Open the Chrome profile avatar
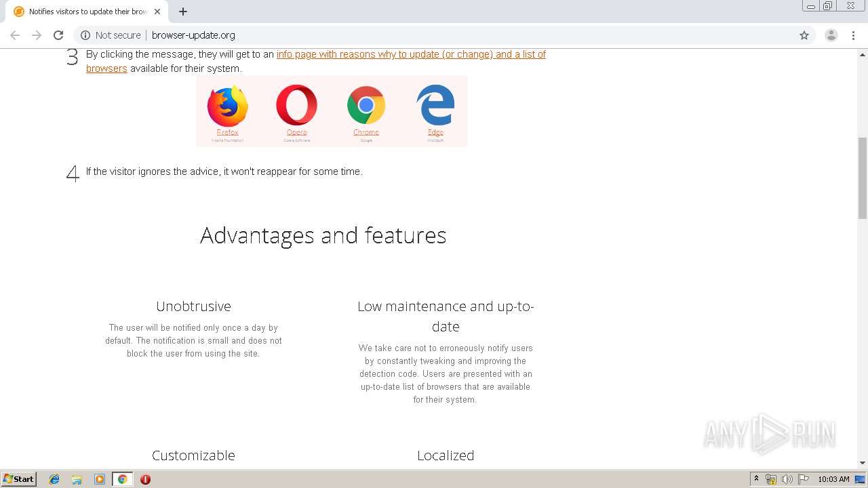The width and height of the screenshot is (868, 488). coord(831,35)
